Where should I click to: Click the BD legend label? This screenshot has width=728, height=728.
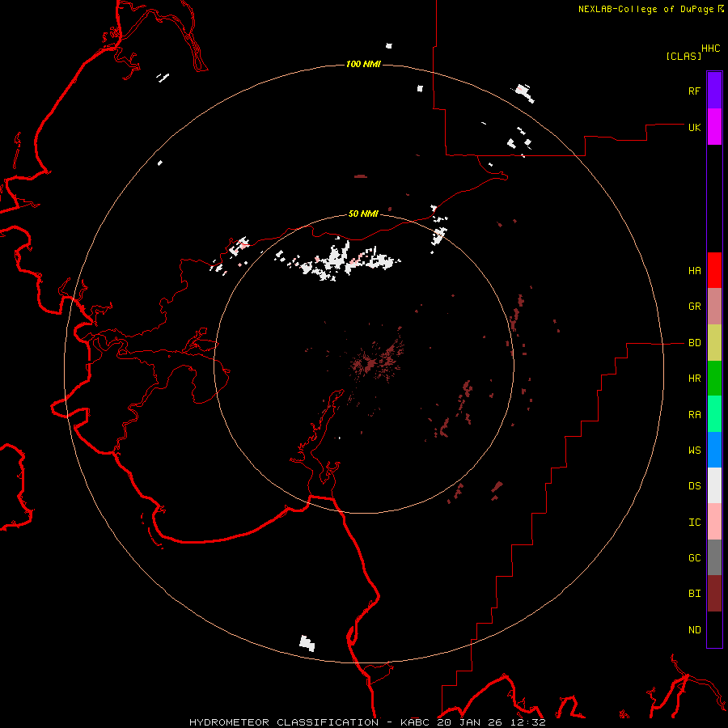click(x=694, y=343)
